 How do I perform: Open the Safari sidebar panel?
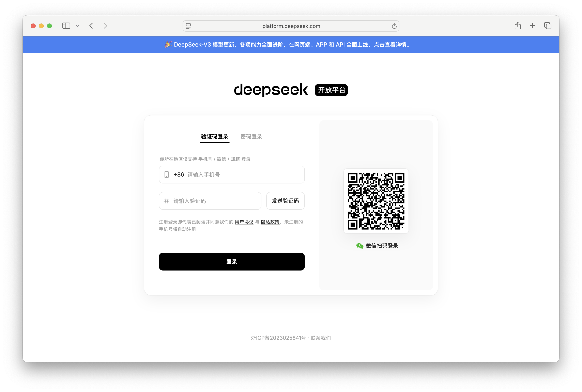pos(66,26)
